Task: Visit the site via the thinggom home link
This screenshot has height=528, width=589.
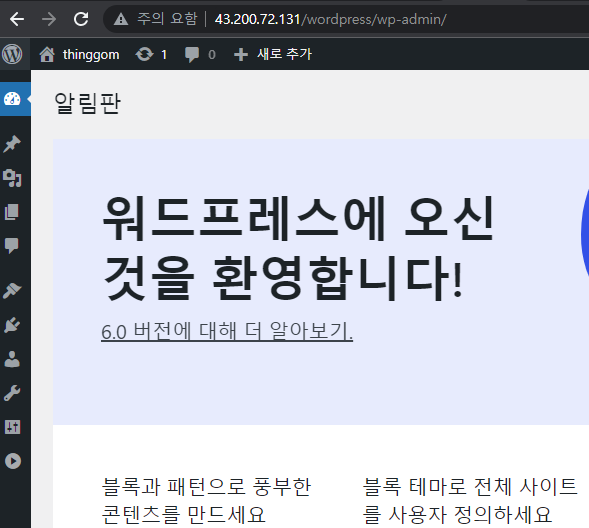Action: 79,54
